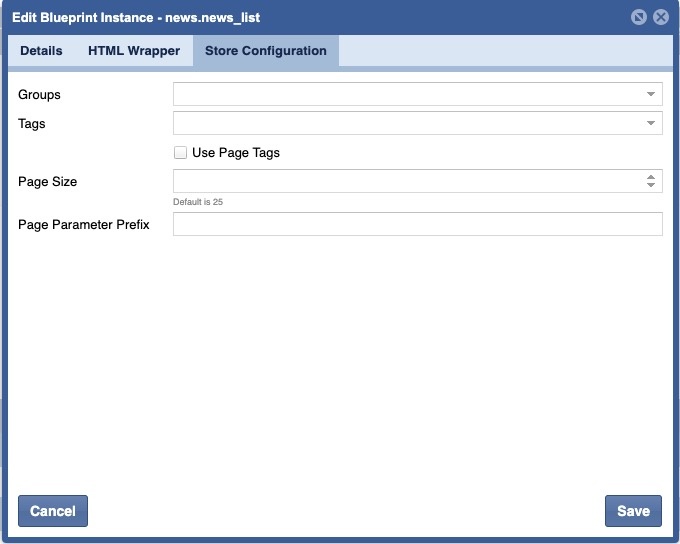
Task: Open the HTML Wrapper tab
Action: 134,51
